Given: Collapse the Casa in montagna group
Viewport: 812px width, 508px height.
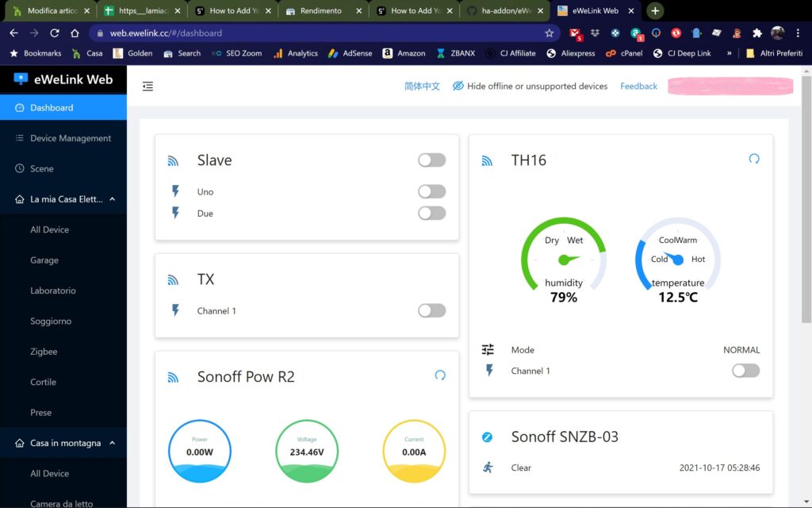Looking at the screenshot, I should tap(63, 443).
